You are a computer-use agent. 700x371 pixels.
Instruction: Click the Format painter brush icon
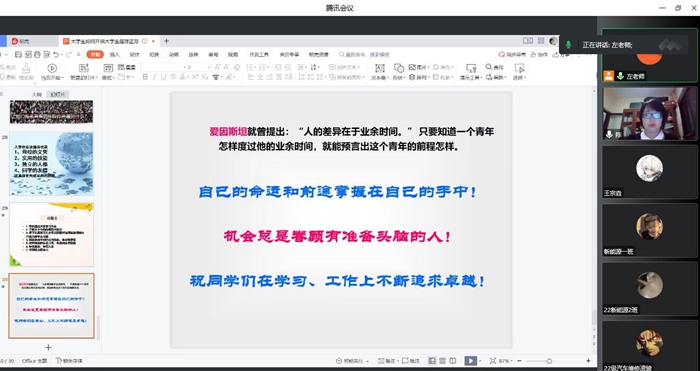coord(26,68)
